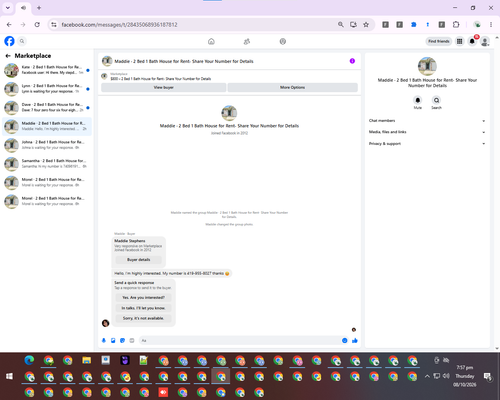Expand Media, files and links section

[x=427, y=132]
